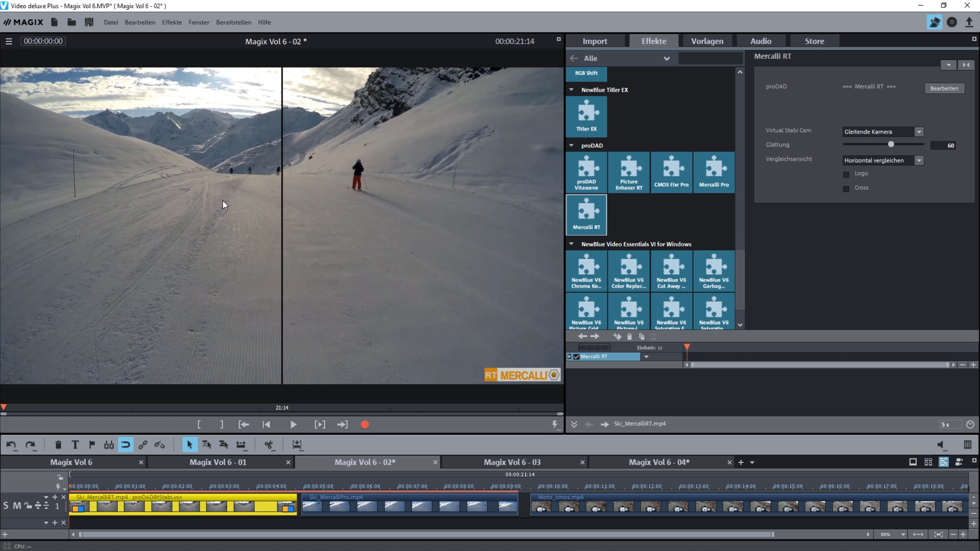Click the New project file icon
This screenshot has width=980, height=551.
pos(55,22)
